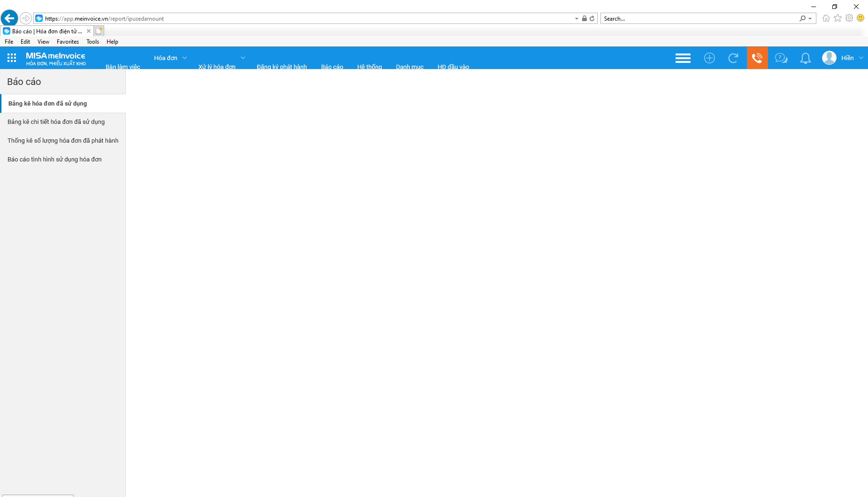Open the chat help icon
Viewport: 868px width, 497px height.
point(781,58)
